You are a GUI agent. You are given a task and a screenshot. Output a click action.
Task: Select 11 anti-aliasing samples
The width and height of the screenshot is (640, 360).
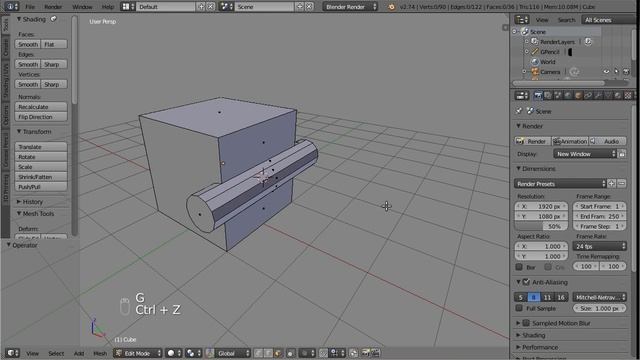click(x=547, y=297)
